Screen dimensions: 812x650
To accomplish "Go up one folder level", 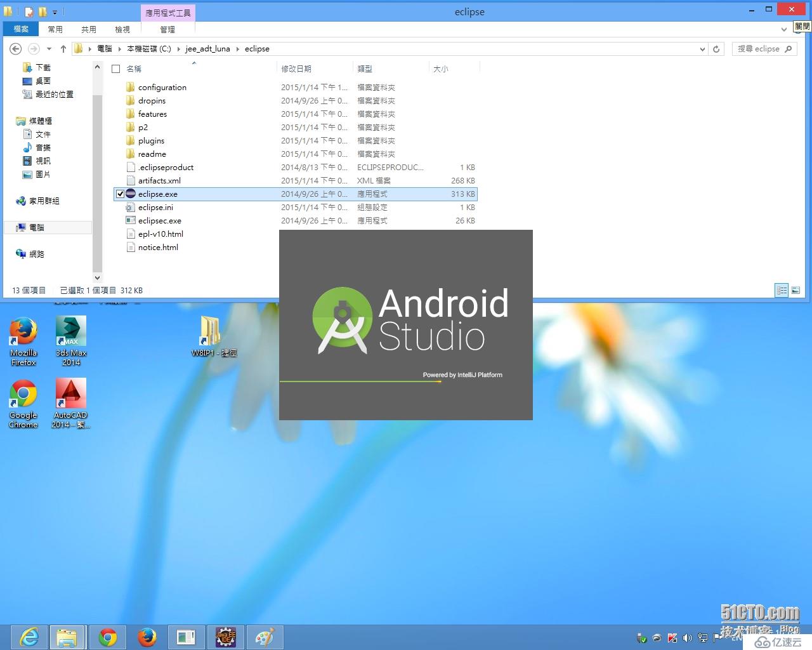I will pyautogui.click(x=63, y=49).
